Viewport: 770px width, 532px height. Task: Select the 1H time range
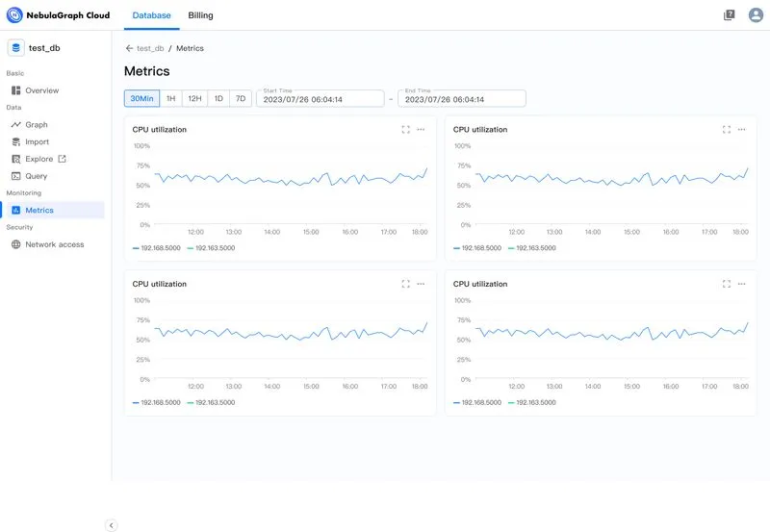pos(171,98)
